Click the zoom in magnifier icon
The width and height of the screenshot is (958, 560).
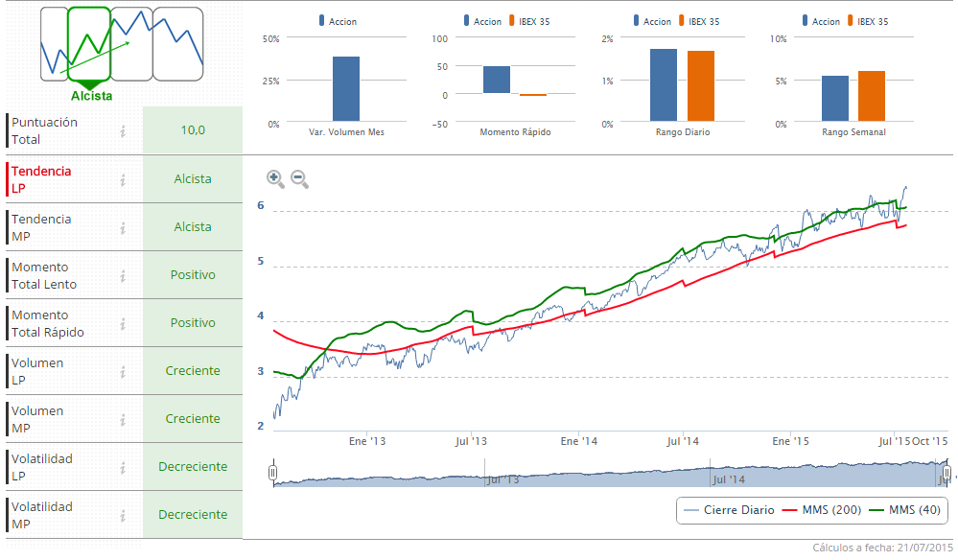click(275, 177)
